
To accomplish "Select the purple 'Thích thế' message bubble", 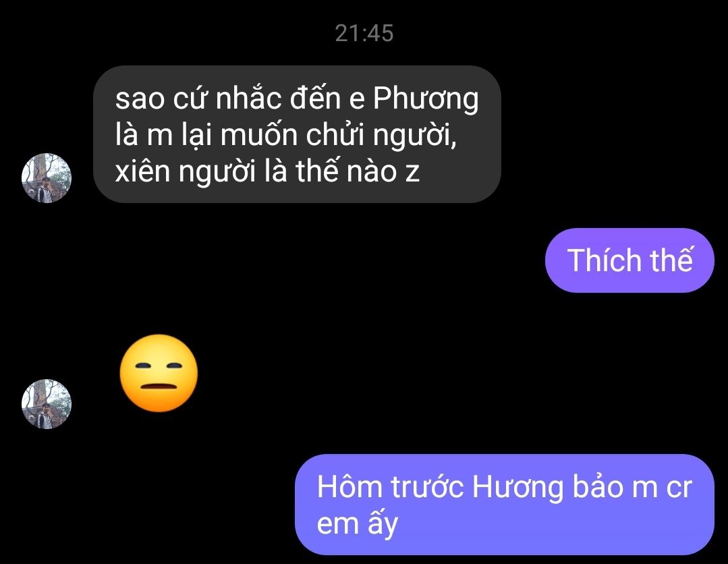I will pos(629,260).
